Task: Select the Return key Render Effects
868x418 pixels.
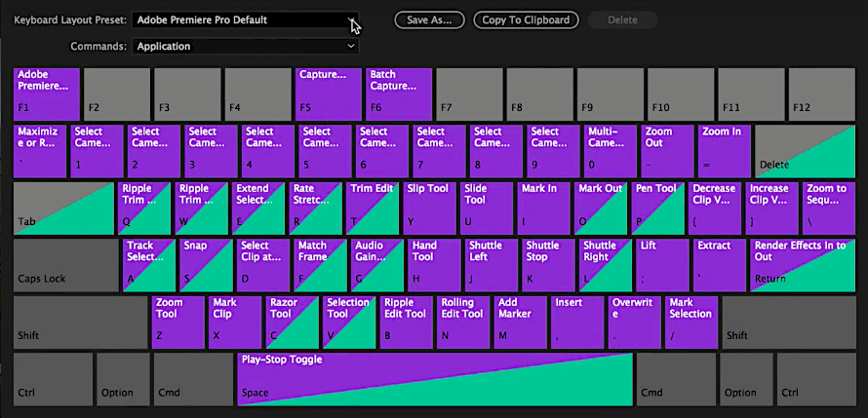Action: (x=803, y=265)
